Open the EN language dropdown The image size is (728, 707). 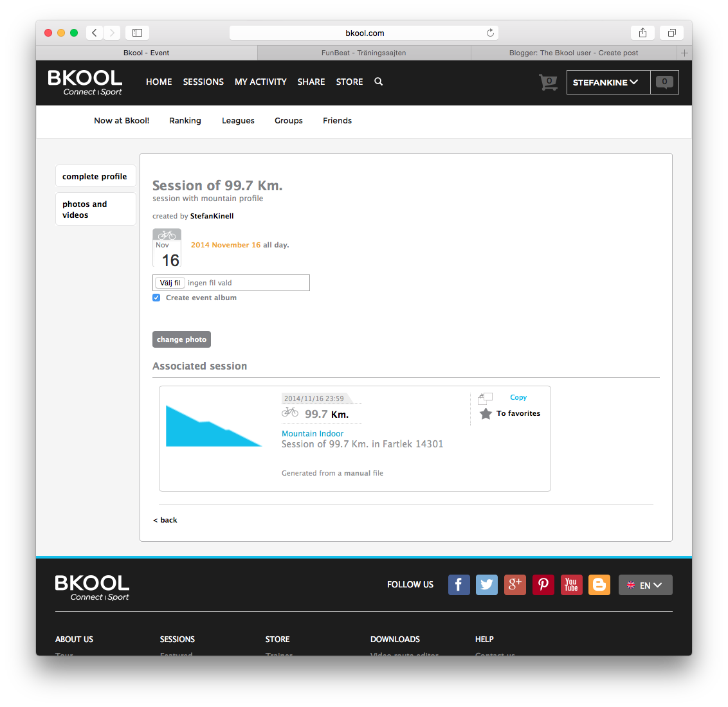[645, 585]
